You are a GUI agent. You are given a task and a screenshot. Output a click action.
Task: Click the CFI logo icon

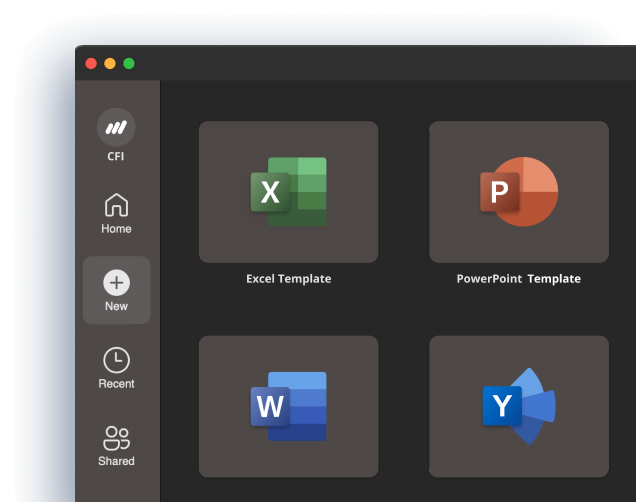(116, 127)
